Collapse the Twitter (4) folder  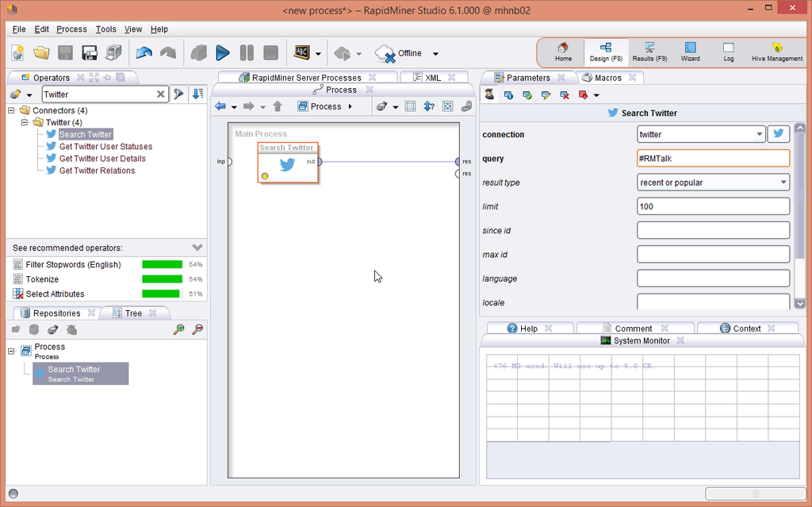point(25,122)
